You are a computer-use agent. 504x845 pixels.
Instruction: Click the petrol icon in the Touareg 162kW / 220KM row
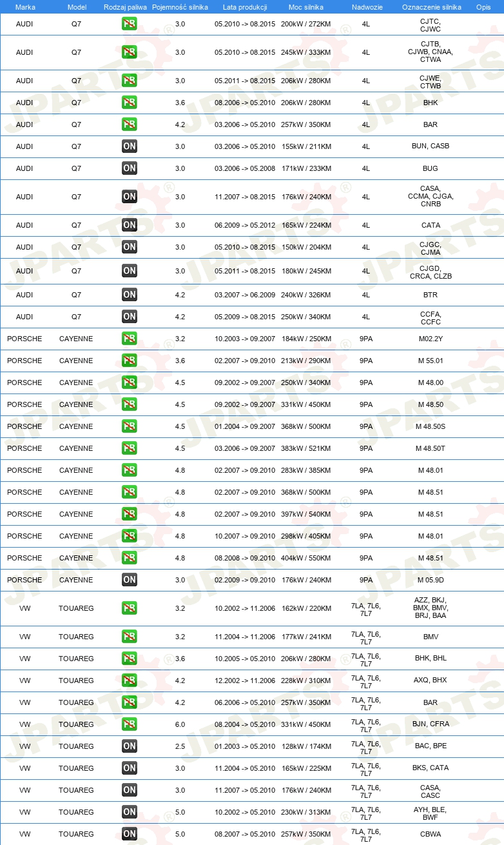click(x=130, y=608)
